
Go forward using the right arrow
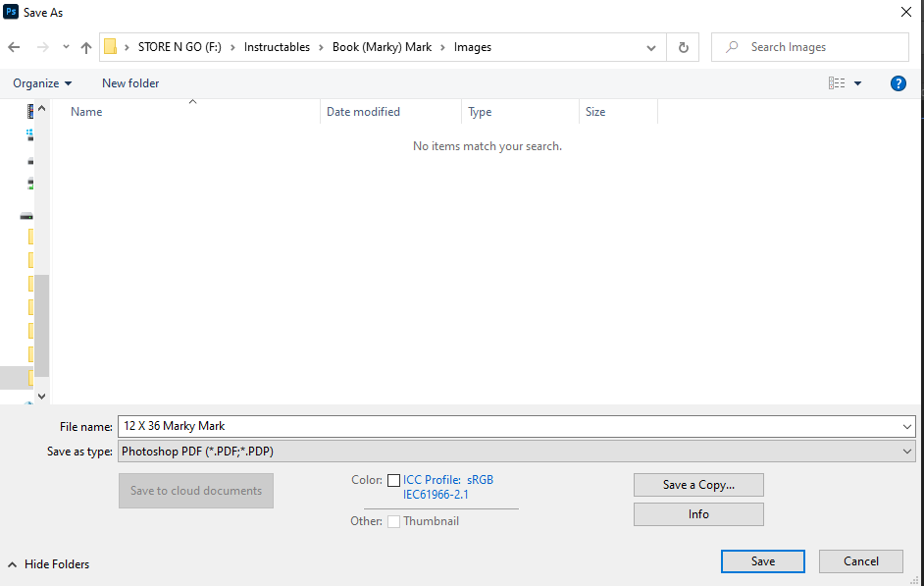tap(42, 47)
